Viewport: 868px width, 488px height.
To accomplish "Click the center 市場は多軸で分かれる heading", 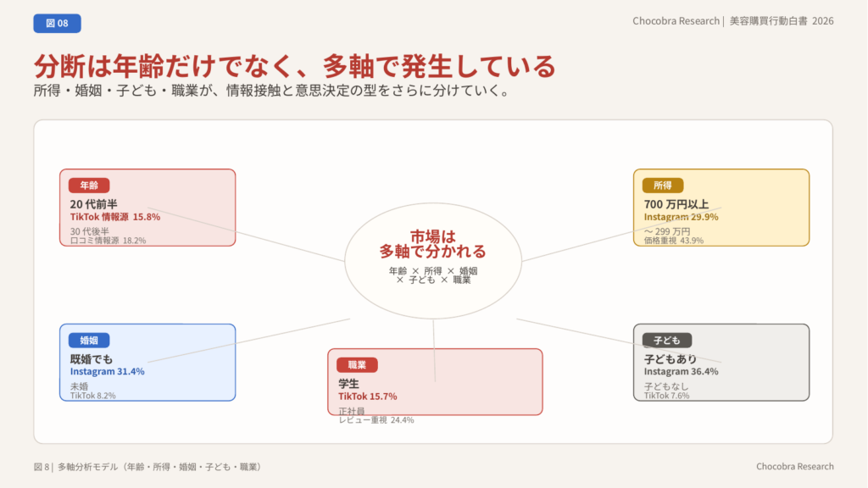I will click(x=432, y=244).
